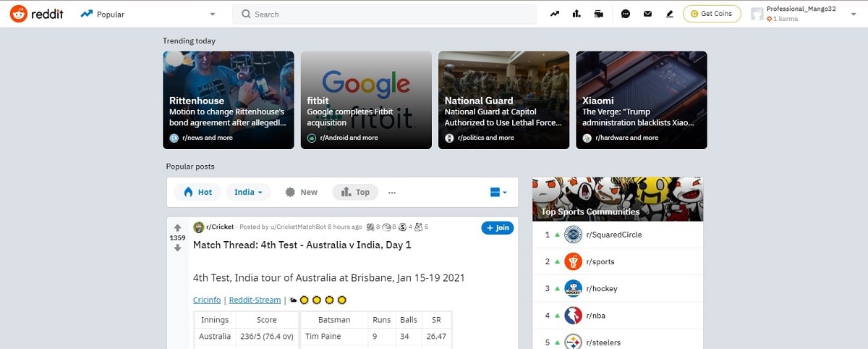
Task: Open the Top Sports Communities banner
Action: pos(618,199)
